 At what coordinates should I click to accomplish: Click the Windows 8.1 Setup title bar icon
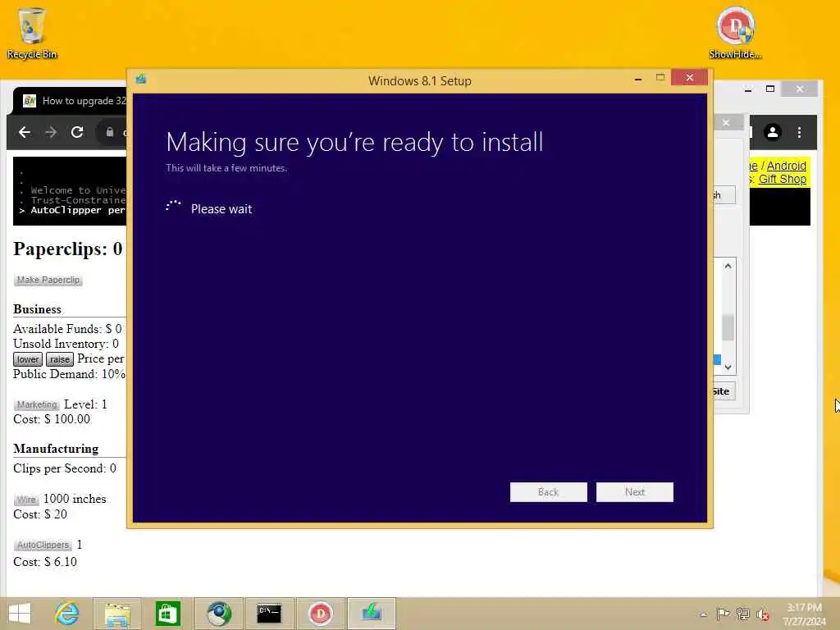141,80
